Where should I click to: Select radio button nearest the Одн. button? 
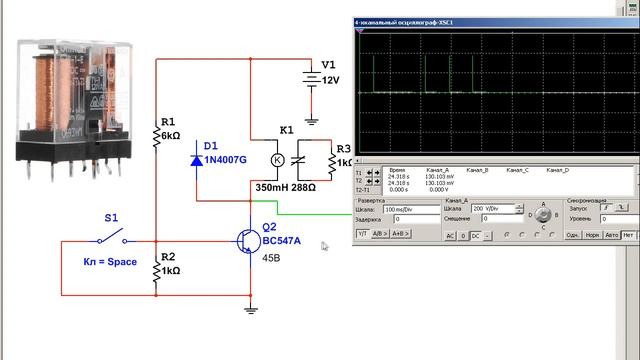tap(552, 235)
